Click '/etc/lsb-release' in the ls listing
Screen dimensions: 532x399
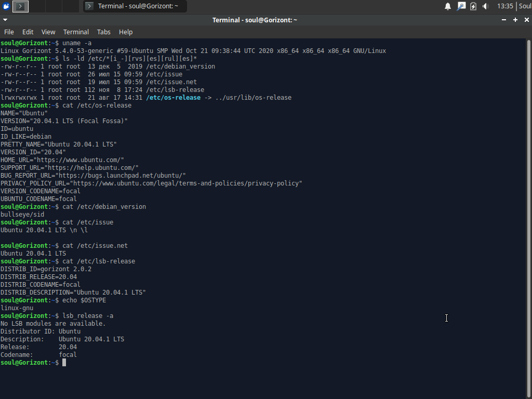coord(175,90)
